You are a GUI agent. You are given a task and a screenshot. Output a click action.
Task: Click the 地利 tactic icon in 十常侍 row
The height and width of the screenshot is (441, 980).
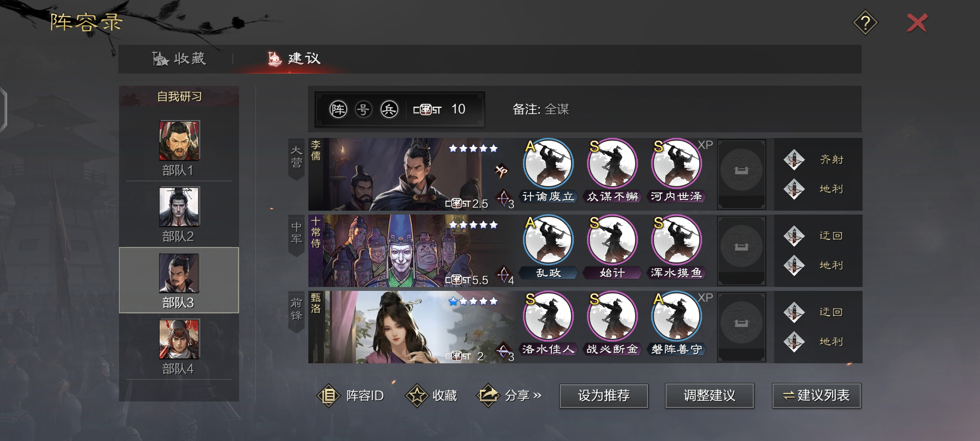[794, 266]
